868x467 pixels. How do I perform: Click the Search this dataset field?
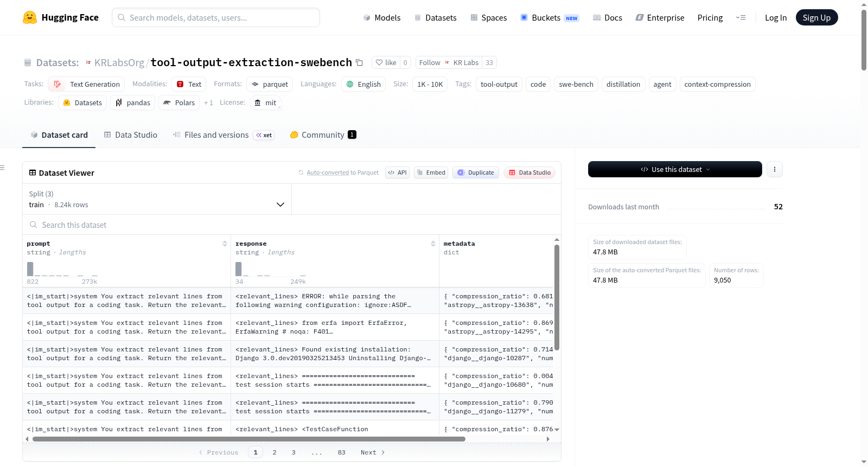(x=292, y=225)
